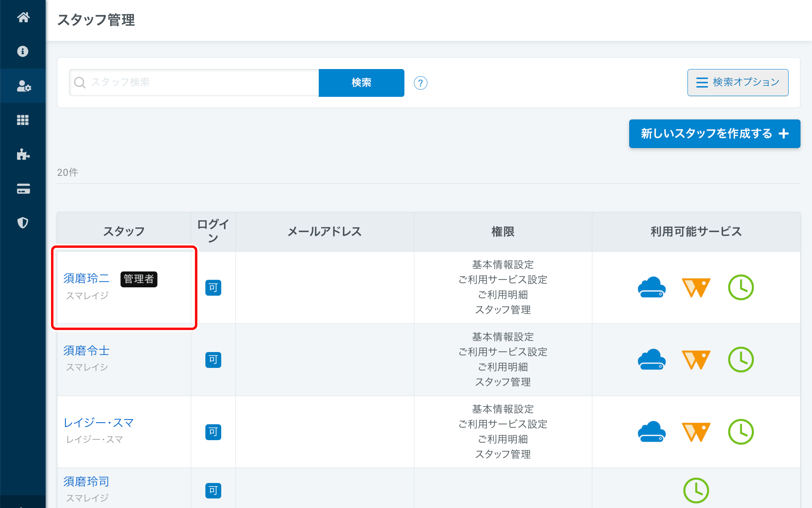Open staff link 須磨玲二

tap(86, 278)
